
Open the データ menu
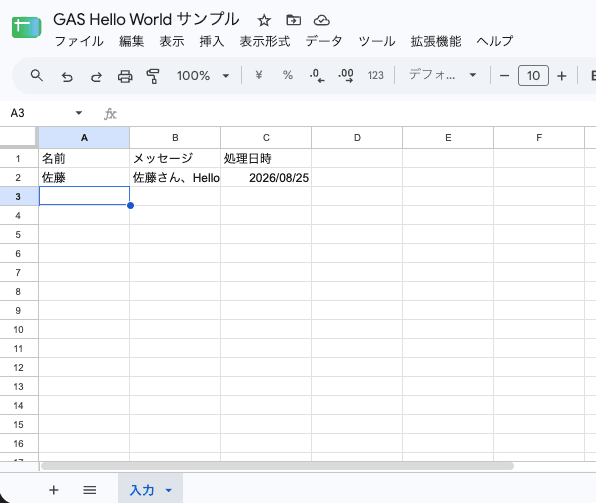[324, 41]
